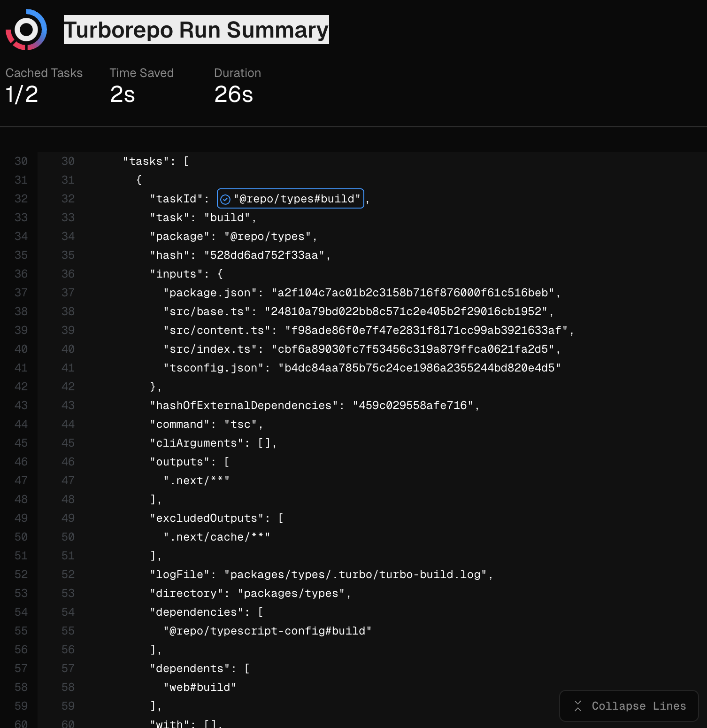The image size is (707, 728).
Task: Click the "command": "tsc" line
Action: [207, 424]
